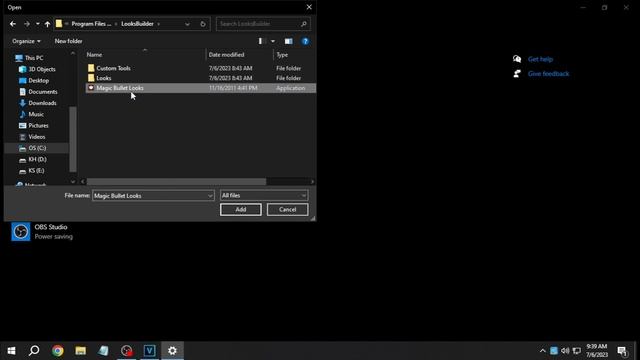The width and height of the screenshot is (640, 360).
Task: Open Desktop in sidebar
Action: [x=38, y=81]
